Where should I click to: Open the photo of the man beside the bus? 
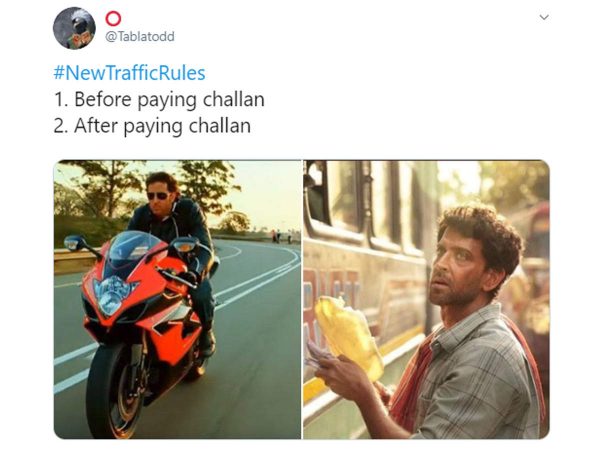click(426, 299)
